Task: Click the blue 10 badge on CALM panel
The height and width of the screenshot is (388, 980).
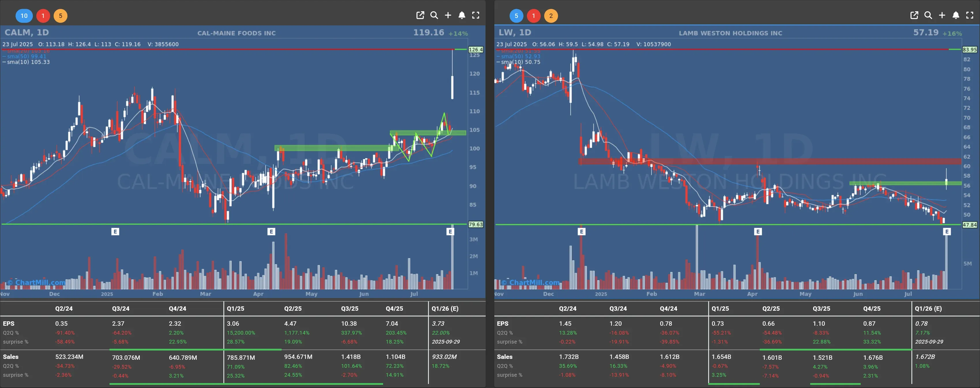Action: click(x=24, y=16)
